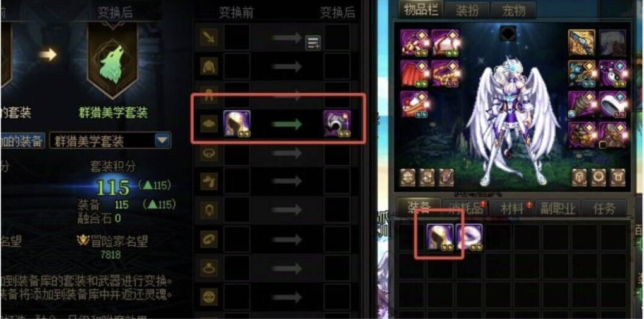Open the 宠物 tab
This screenshot has height=319, width=644.
coord(513,11)
